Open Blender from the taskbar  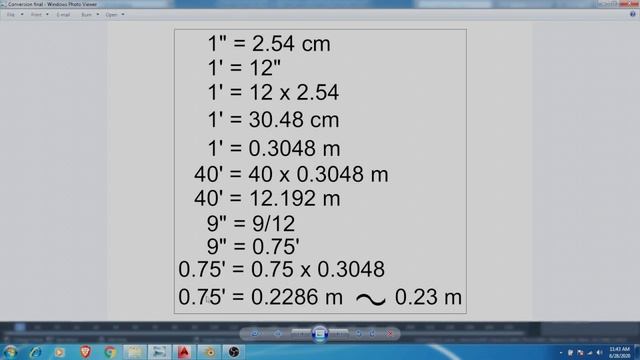(x=209, y=352)
